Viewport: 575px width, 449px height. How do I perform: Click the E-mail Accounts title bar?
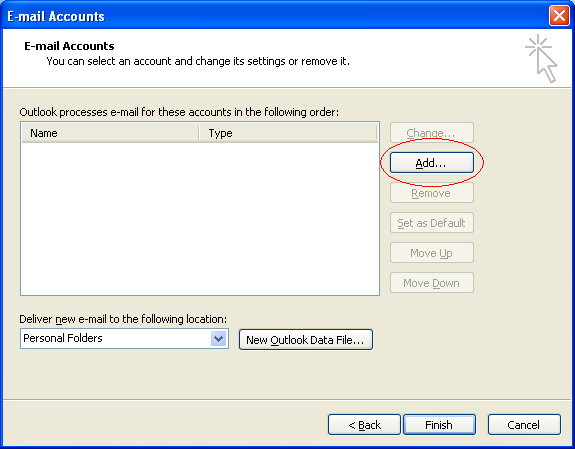click(x=275, y=16)
